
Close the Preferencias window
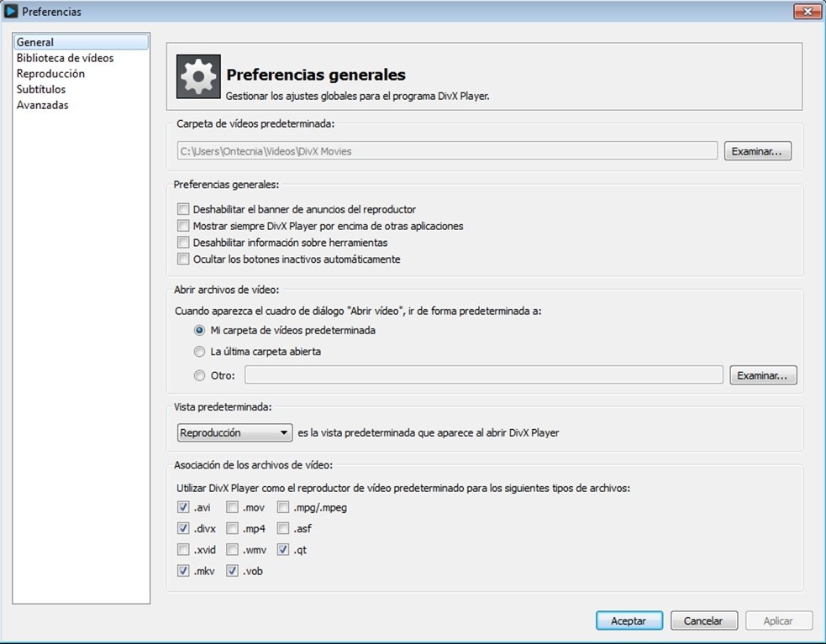pos(807,11)
